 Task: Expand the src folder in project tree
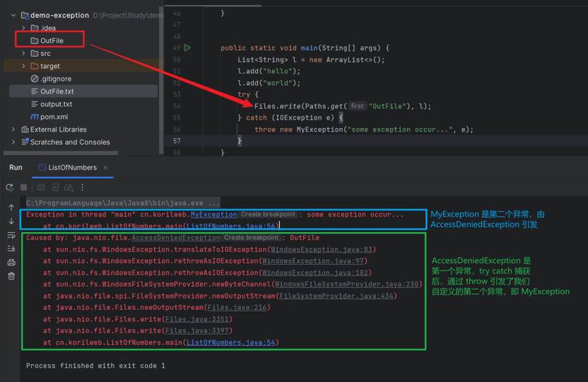tap(23, 54)
